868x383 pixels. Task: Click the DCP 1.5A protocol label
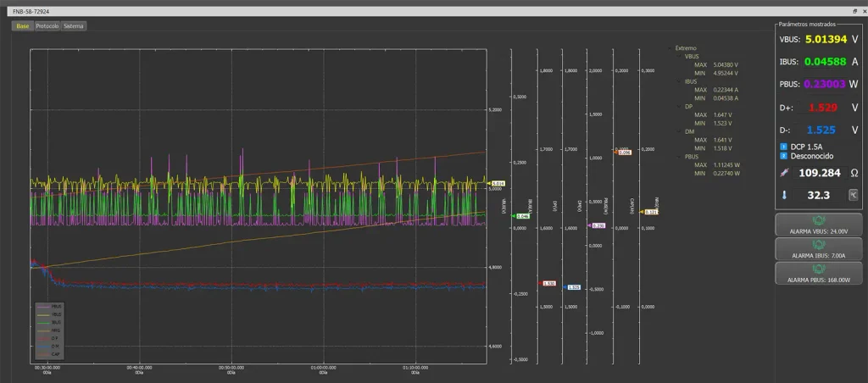tap(807, 147)
